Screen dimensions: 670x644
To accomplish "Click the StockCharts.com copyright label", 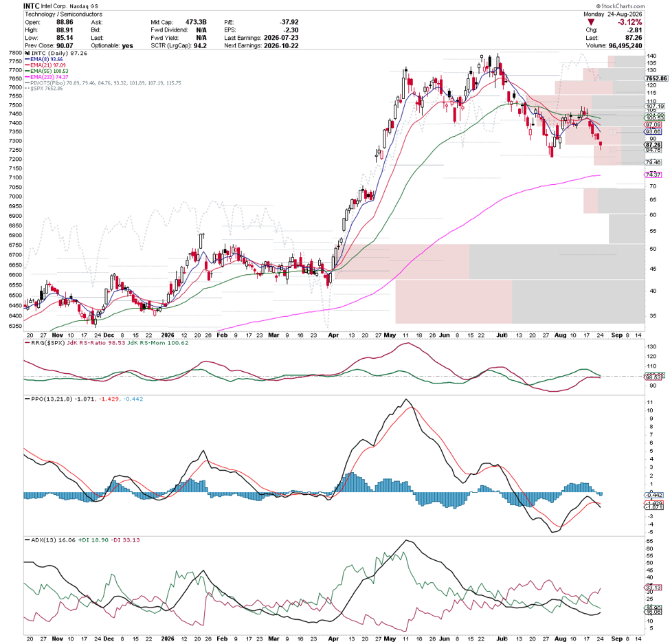I will (621, 6).
